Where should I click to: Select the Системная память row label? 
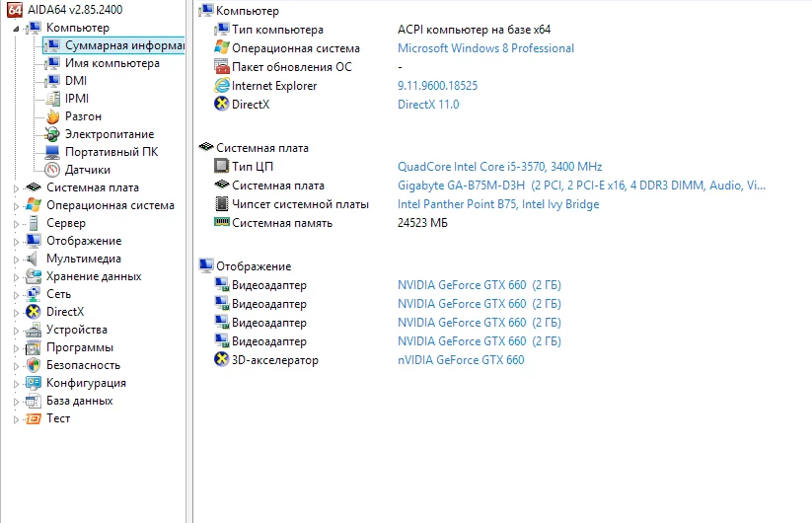tap(282, 223)
